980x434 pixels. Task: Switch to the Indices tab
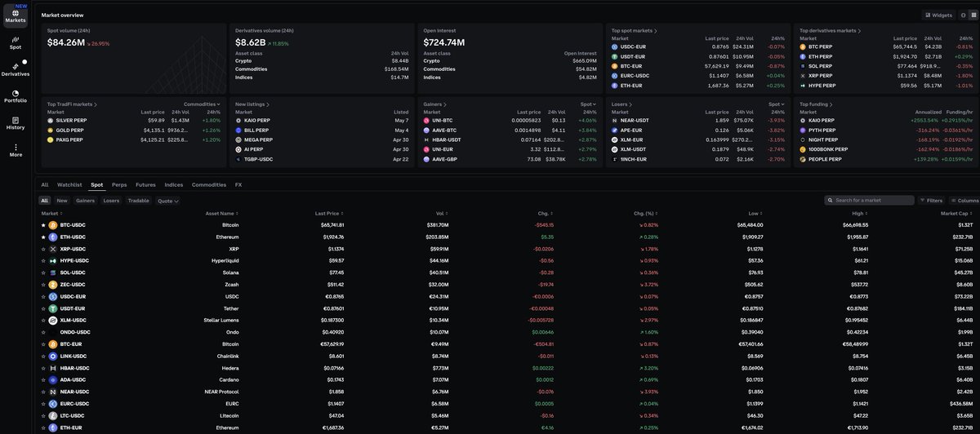[174, 185]
